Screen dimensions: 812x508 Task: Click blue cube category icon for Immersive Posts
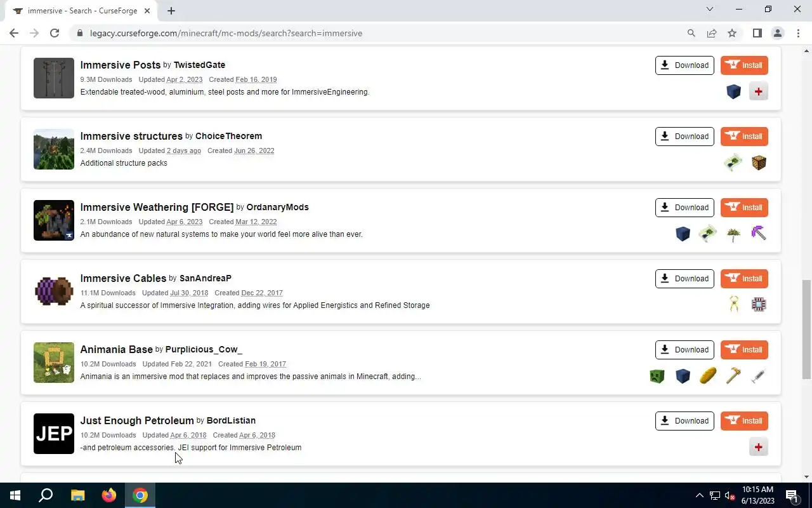733,91
